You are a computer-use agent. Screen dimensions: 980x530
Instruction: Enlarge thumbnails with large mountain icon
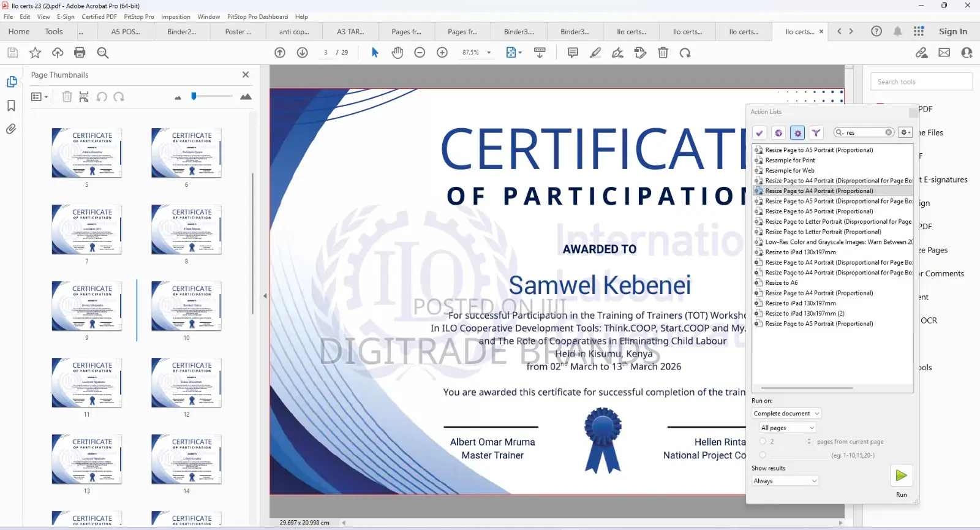[x=246, y=97]
